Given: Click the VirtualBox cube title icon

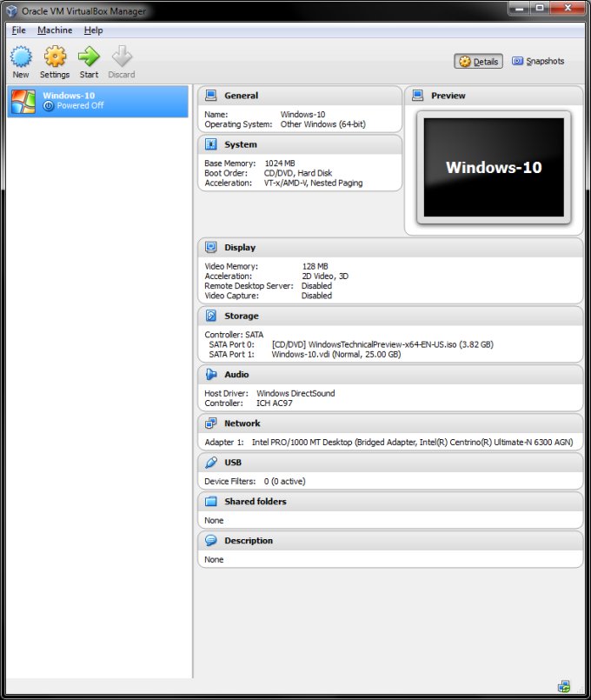Looking at the screenshot, I should pyautogui.click(x=11, y=10).
